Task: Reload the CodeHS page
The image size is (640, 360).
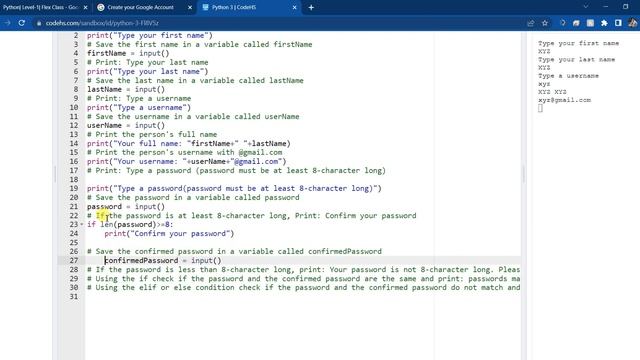Action: 22,23
